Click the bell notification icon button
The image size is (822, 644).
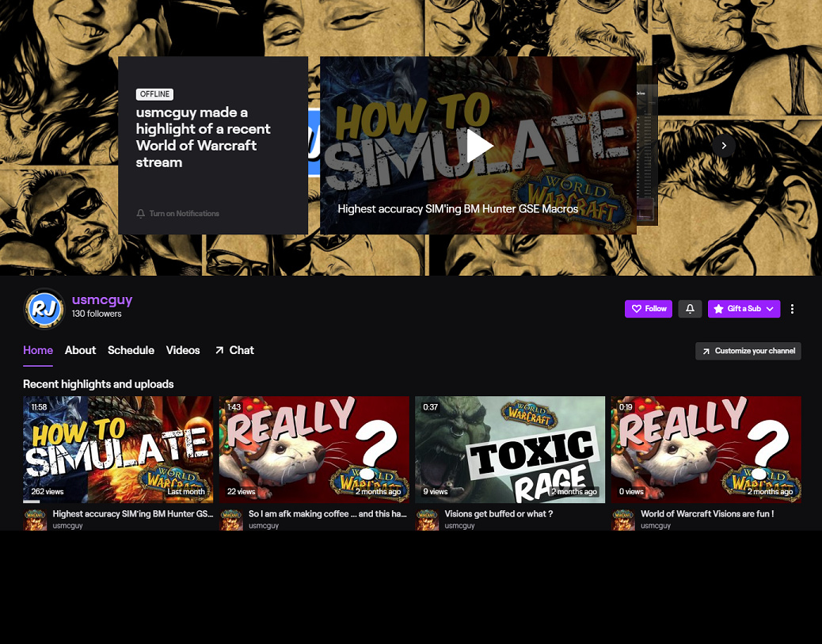pyautogui.click(x=690, y=309)
